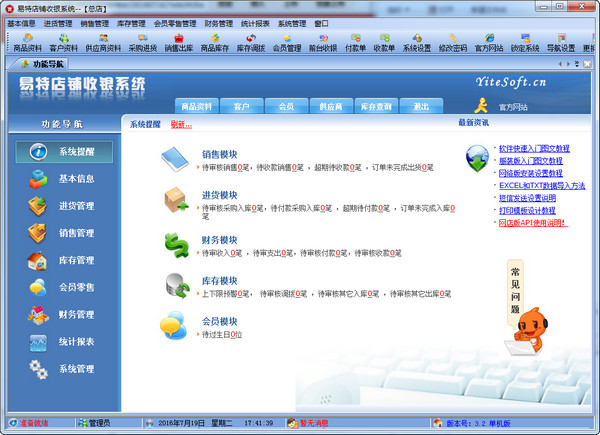Open the 打印模板设计教程 link

530,210
